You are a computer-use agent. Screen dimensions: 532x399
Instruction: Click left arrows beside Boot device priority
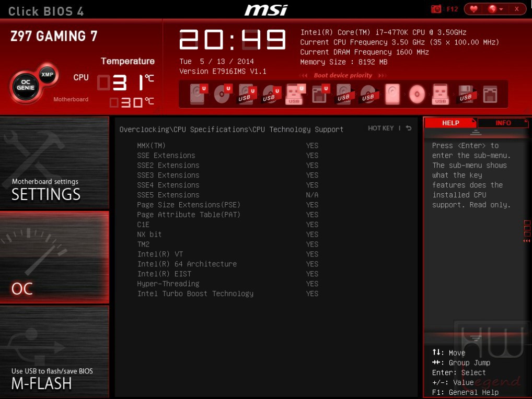coord(304,75)
